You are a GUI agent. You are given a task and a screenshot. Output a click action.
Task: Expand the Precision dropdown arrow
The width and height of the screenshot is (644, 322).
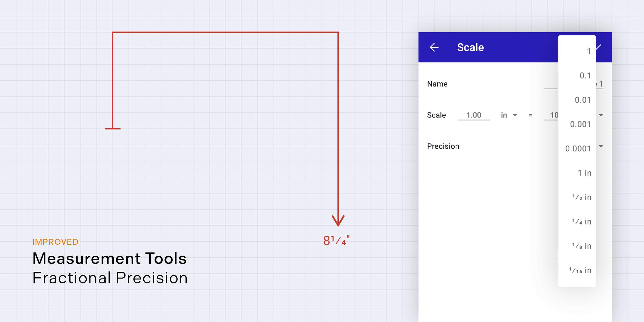601,146
